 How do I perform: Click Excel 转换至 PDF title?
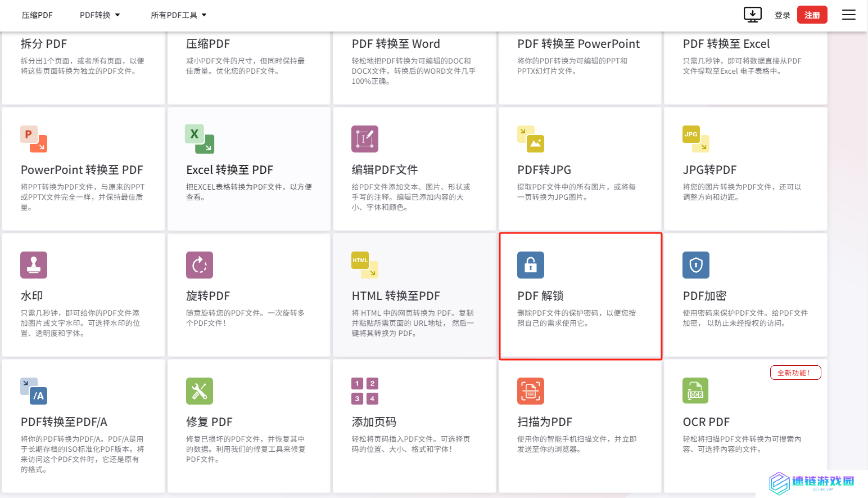[x=230, y=170]
